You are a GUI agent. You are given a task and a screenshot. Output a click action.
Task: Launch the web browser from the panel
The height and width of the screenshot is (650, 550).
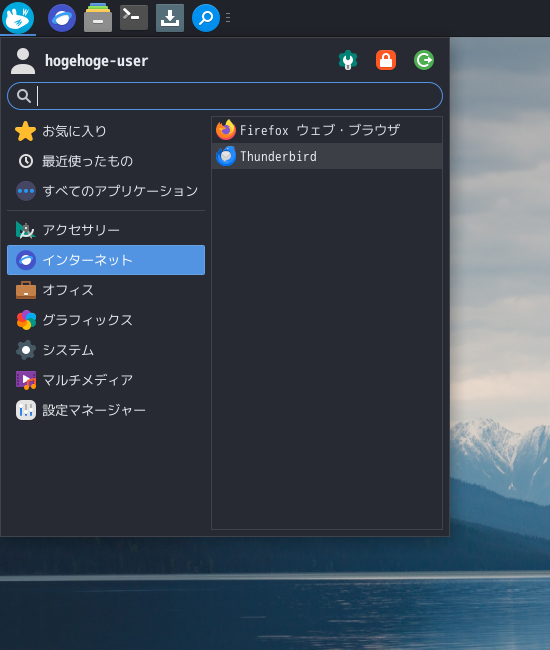62,18
